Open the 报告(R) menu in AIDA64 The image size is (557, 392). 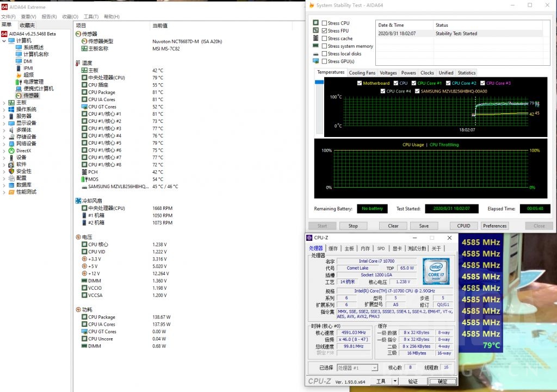[x=49, y=17]
